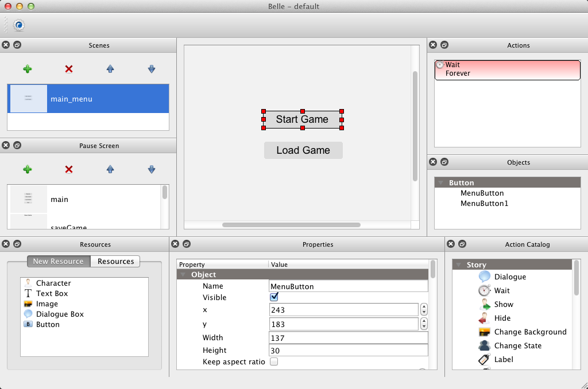Select the Wait action in catalog
The height and width of the screenshot is (389, 588).
click(x=494, y=290)
